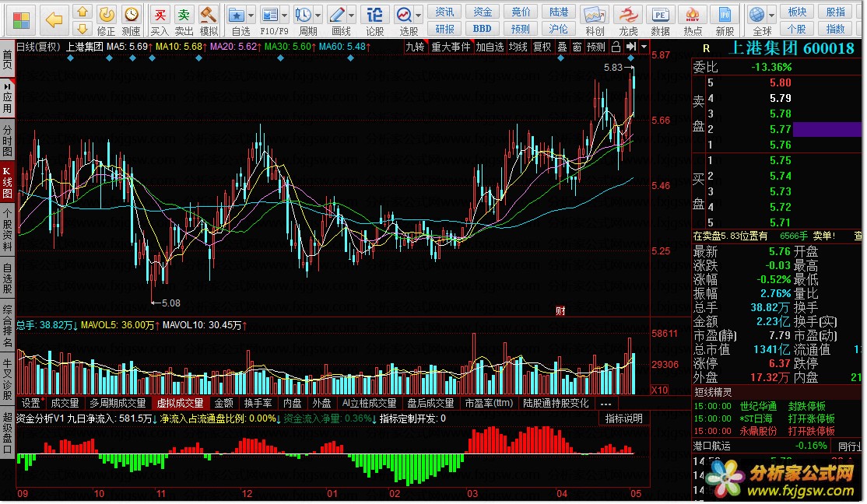867x504 pixels.
Task: Open 牛叉诊股 in the left sidebar
Action: click(x=7, y=379)
